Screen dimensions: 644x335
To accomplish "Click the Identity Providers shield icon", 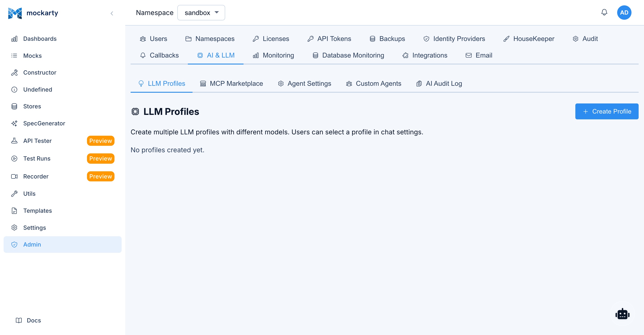I will point(426,39).
